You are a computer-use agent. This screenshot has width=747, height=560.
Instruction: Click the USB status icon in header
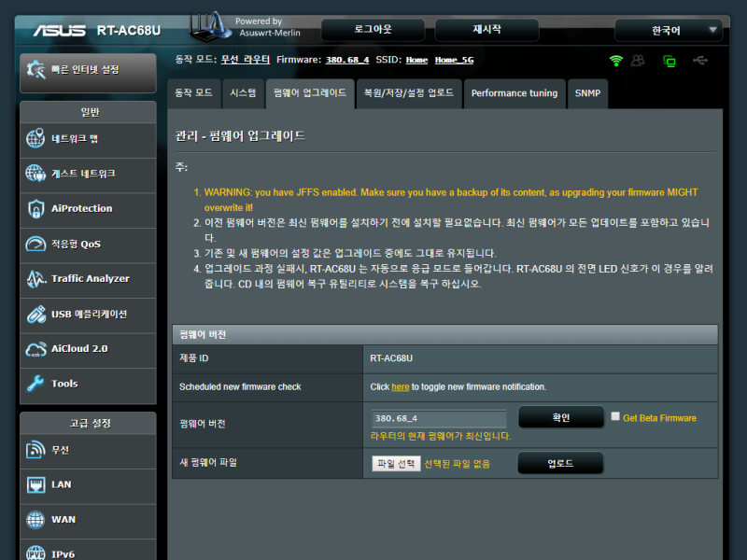700,58
